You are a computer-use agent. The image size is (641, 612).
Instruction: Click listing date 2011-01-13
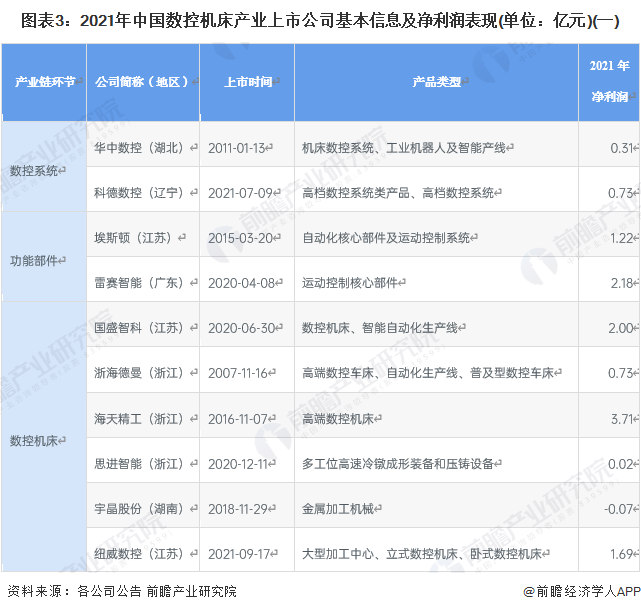click(x=237, y=148)
